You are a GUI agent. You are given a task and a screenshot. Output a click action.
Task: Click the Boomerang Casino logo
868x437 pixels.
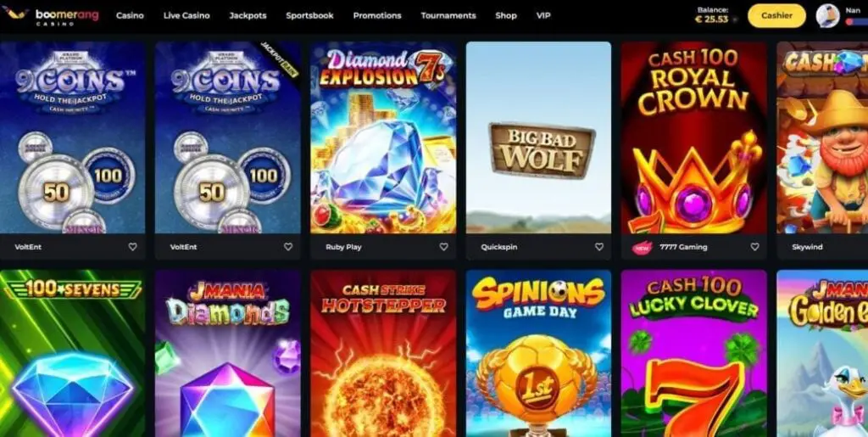pos(51,15)
